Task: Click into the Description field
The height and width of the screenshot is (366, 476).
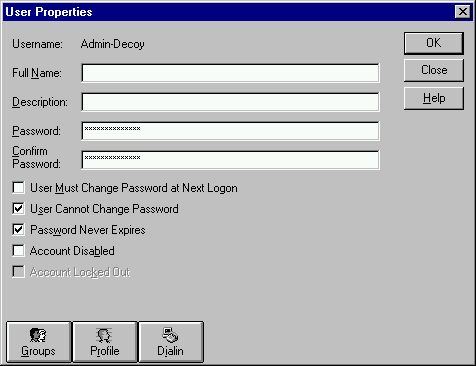Action: point(230,102)
